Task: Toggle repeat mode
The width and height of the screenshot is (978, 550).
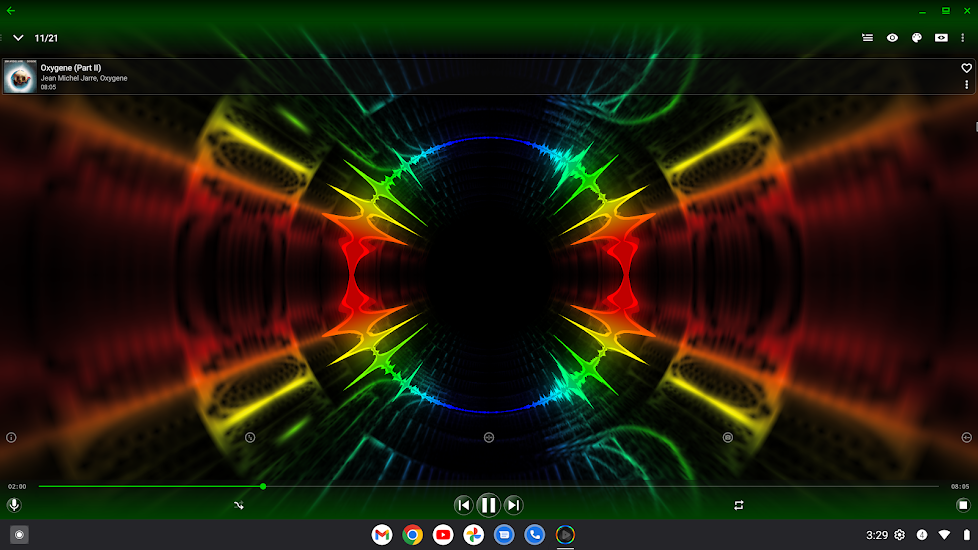Action: [738, 505]
